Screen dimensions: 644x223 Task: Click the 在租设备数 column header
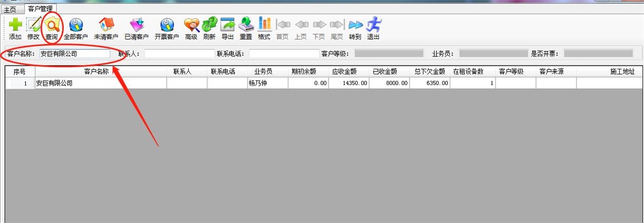(x=473, y=72)
